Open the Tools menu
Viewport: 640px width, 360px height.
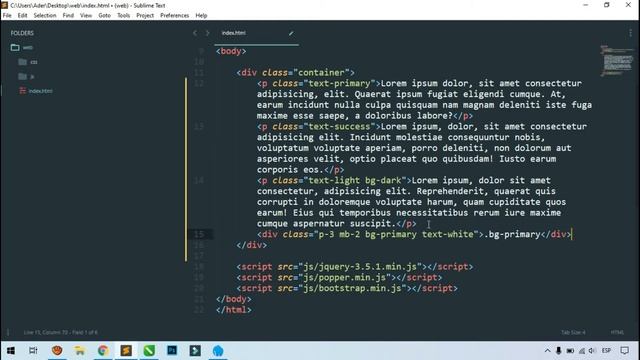pyautogui.click(x=123, y=16)
